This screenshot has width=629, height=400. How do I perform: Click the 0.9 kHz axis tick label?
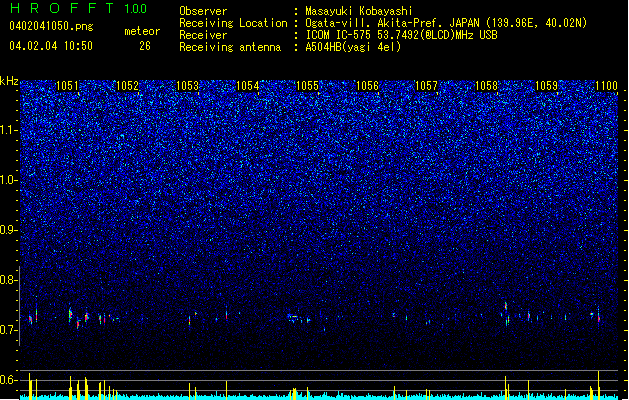tap(8, 230)
